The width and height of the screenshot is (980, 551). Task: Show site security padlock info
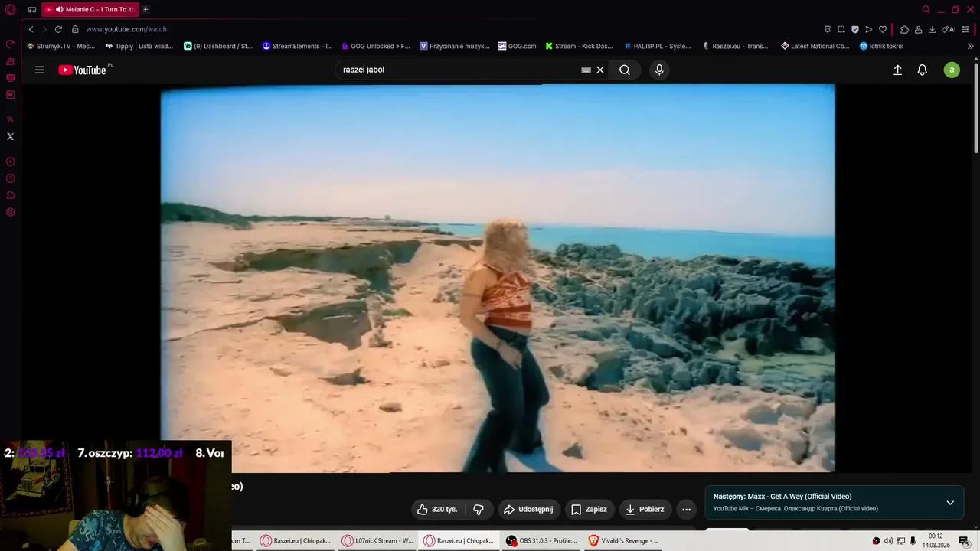click(x=75, y=29)
